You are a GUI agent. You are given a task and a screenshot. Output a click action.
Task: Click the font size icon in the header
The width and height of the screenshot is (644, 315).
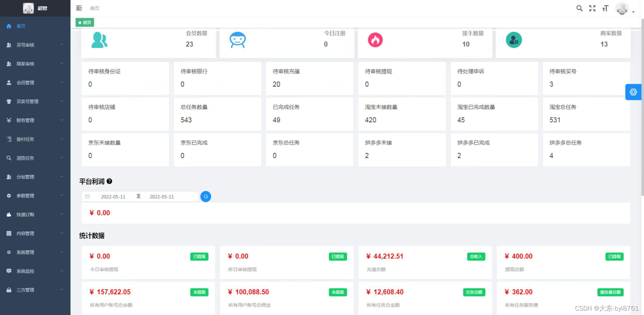click(x=605, y=8)
